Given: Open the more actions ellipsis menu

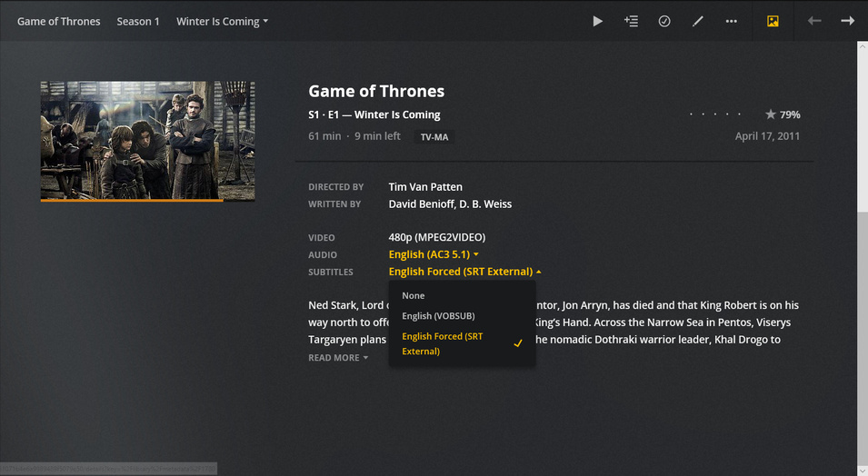Looking at the screenshot, I should [x=732, y=21].
